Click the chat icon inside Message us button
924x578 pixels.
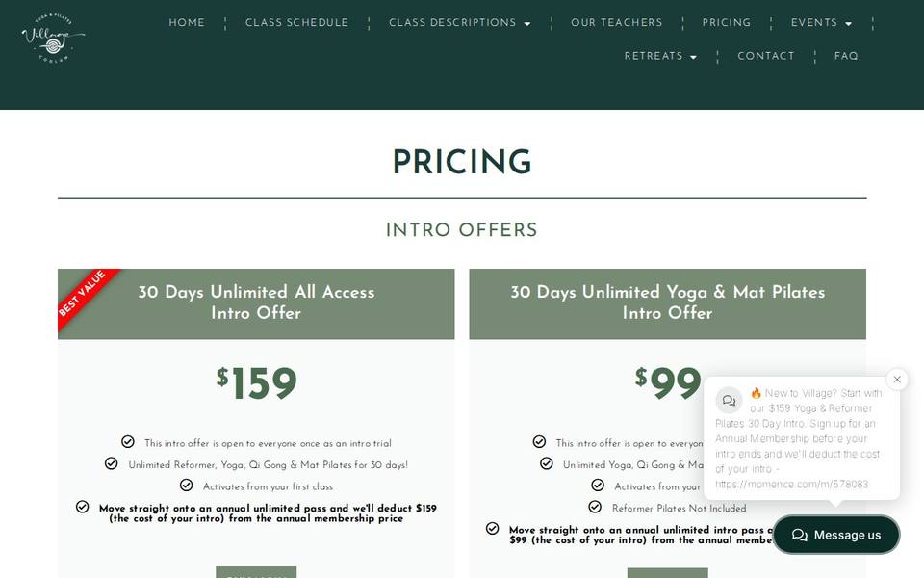[800, 535]
